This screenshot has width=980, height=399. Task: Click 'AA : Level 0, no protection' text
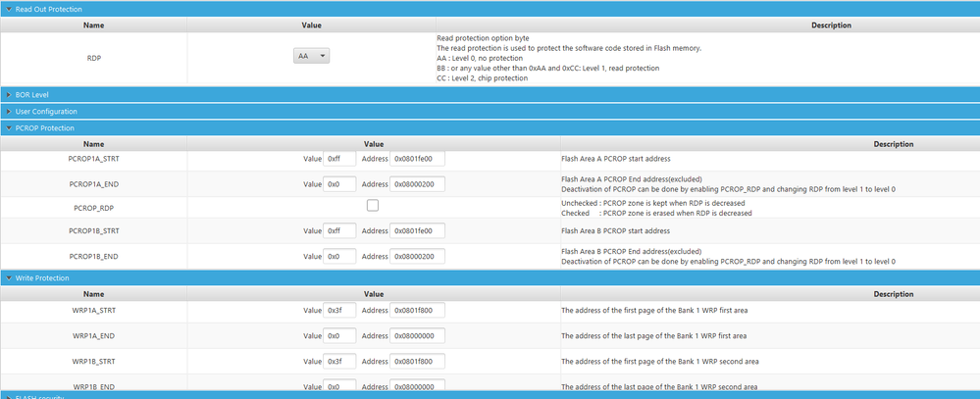coord(480,58)
